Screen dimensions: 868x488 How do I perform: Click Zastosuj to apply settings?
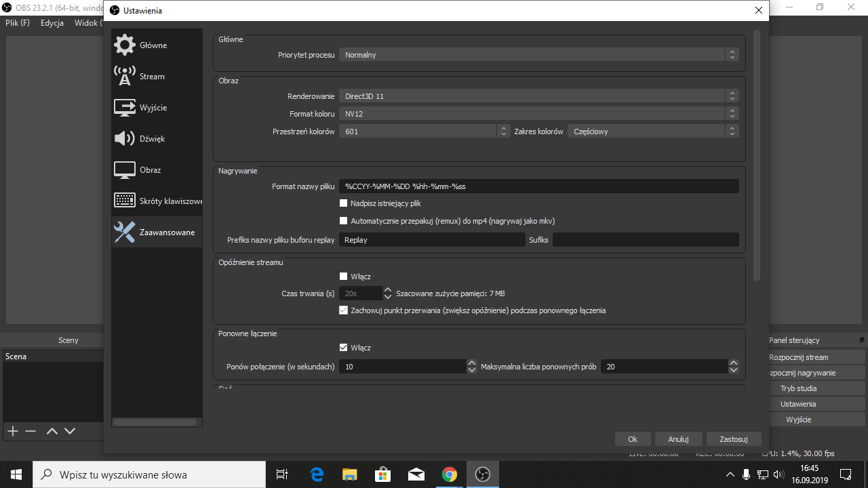click(x=734, y=439)
